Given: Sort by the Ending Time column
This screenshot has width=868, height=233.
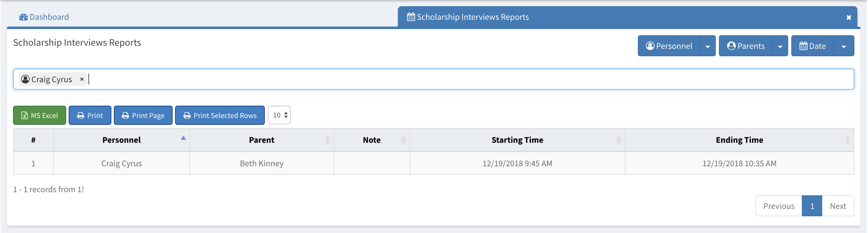Looking at the screenshot, I should [739, 140].
